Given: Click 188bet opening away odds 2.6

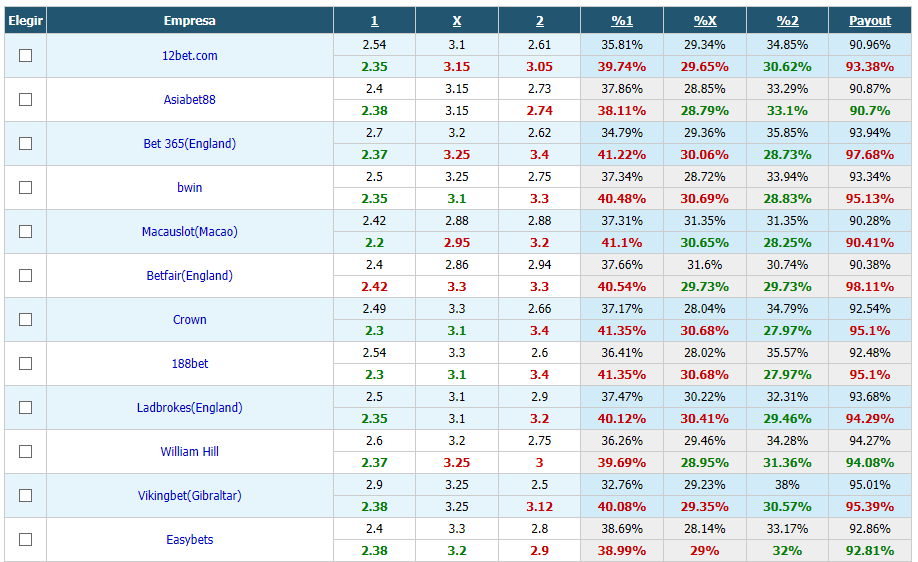Looking at the screenshot, I should (x=540, y=353).
